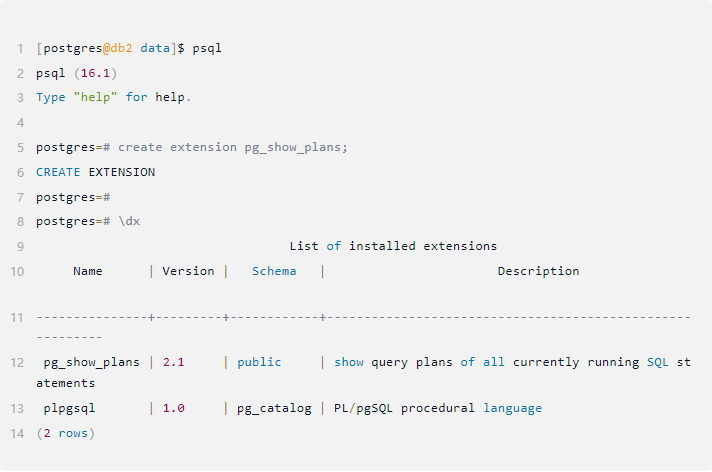Image resolution: width=712 pixels, height=472 pixels.
Task: Click the "db2" hostname in the shell prompt
Action: (122, 48)
